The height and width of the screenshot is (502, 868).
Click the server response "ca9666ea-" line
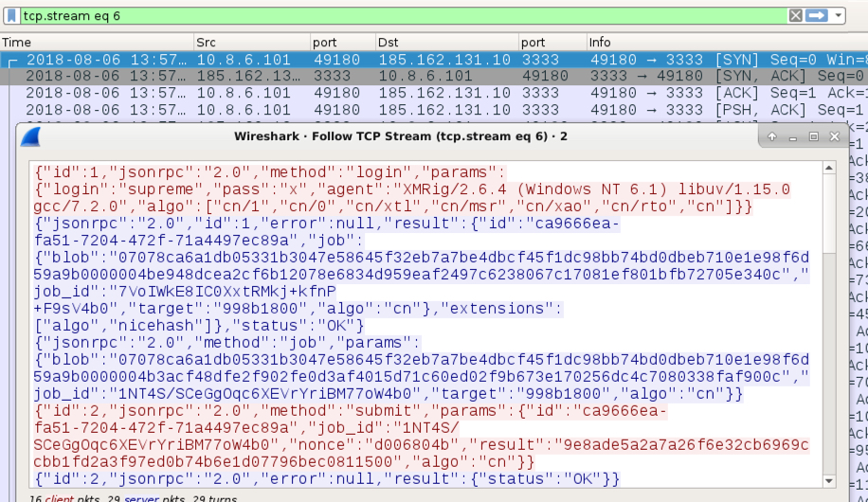[327, 224]
